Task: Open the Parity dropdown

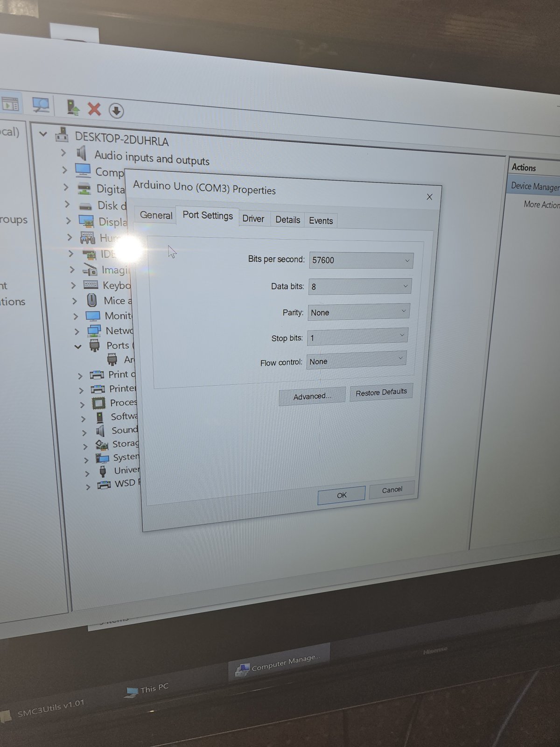Action: coord(358,312)
